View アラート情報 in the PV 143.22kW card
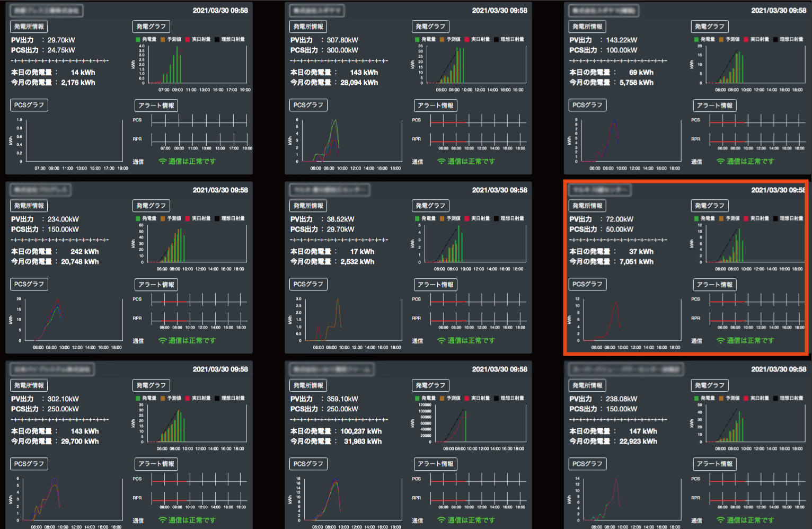812x529 pixels. click(715, 105)
